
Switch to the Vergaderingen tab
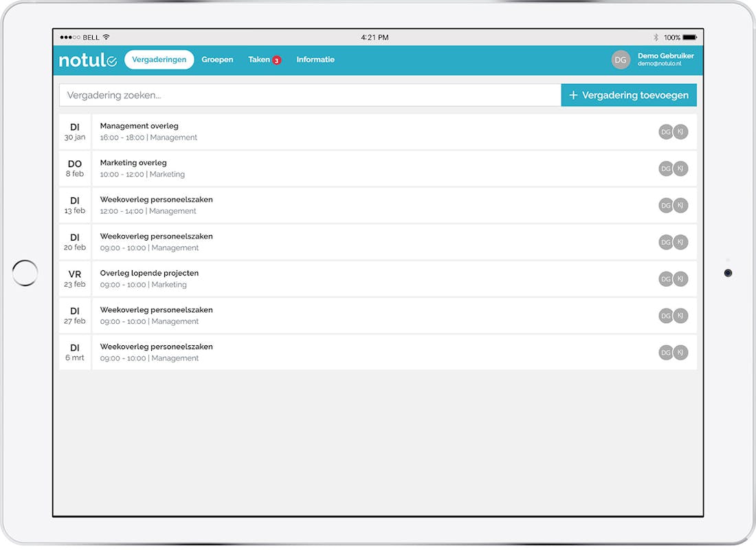pyautogui.click(x=159, y=60)
